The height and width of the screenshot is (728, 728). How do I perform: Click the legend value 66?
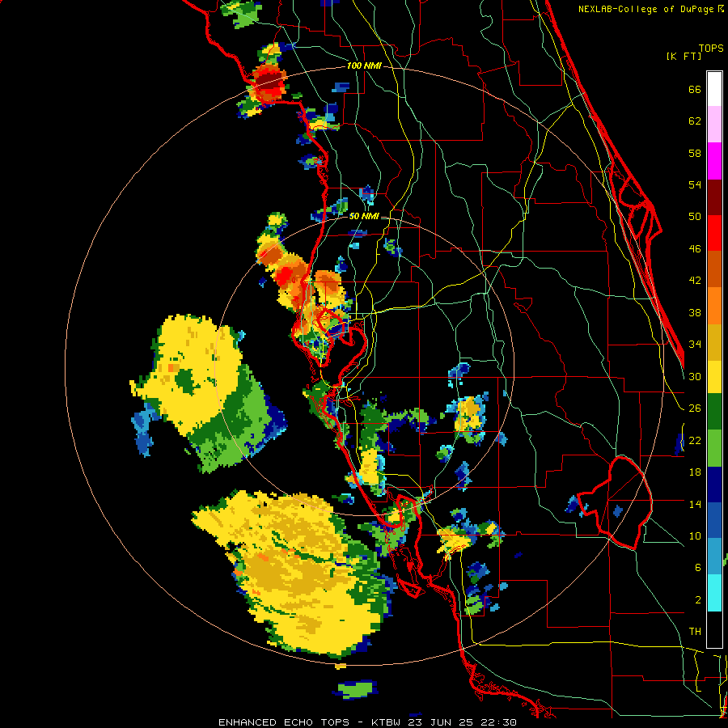tap(695, 89)
